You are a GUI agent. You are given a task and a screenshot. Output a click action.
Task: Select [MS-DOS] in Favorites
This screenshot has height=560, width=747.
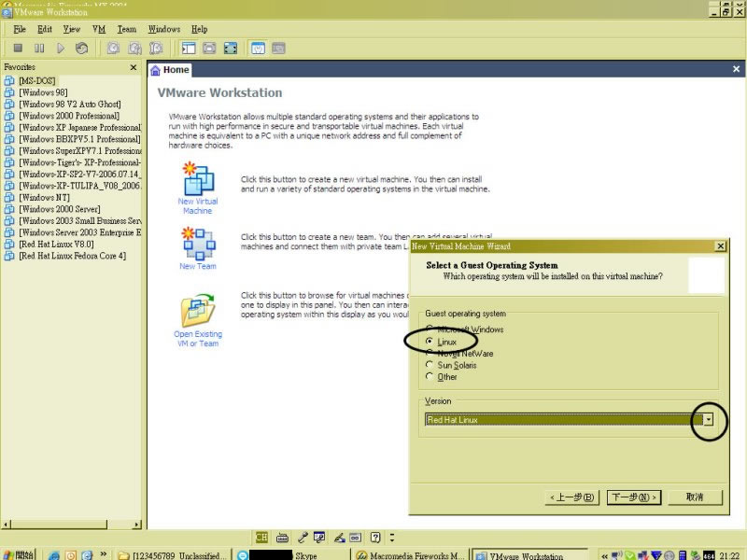point(36,80)
